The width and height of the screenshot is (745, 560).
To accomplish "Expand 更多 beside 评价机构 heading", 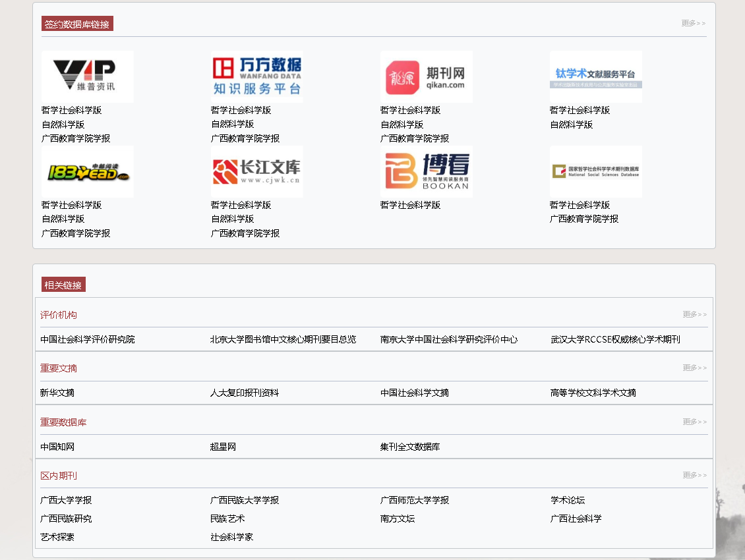I will click(x=694, y=314).
